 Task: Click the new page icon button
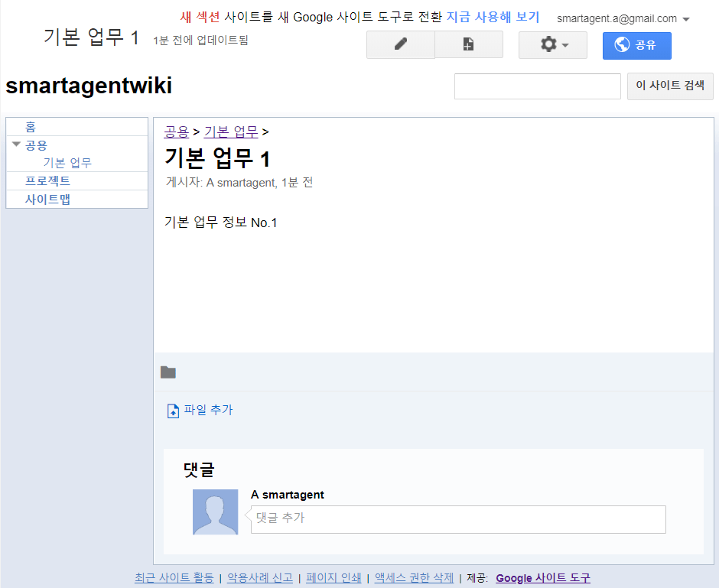click(468, 45)
